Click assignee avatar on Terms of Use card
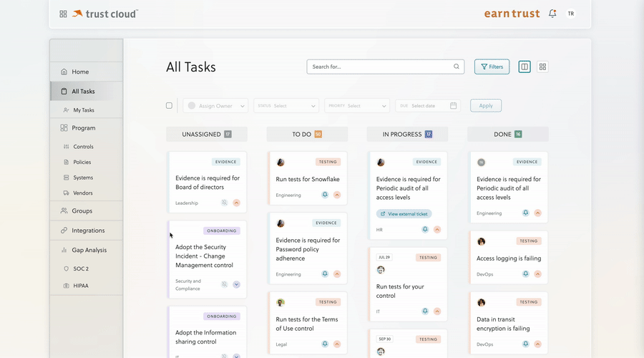 coord(280,303)
